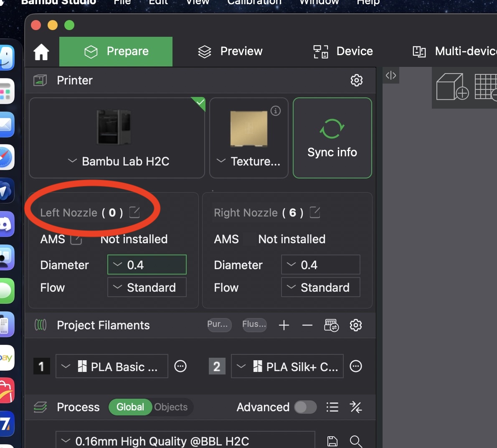Screen dimensions: 497x448
Task: Open Project Filaments settings gear
Action: point(356,325)
